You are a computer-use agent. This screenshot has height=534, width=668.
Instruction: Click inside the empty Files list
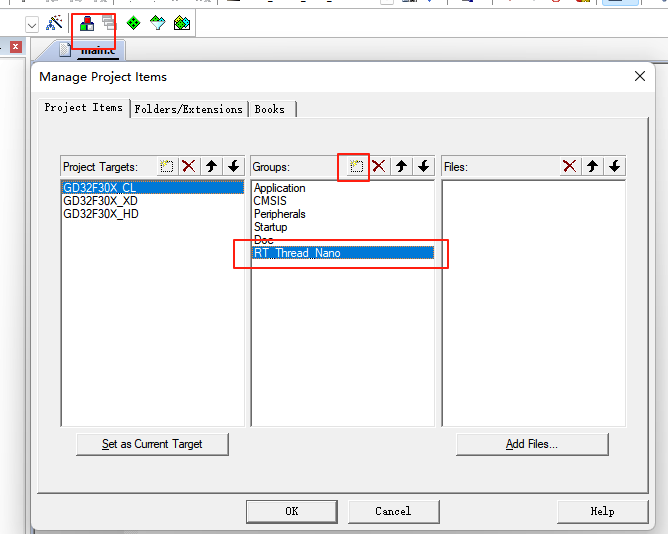click(x=533, y=303)
